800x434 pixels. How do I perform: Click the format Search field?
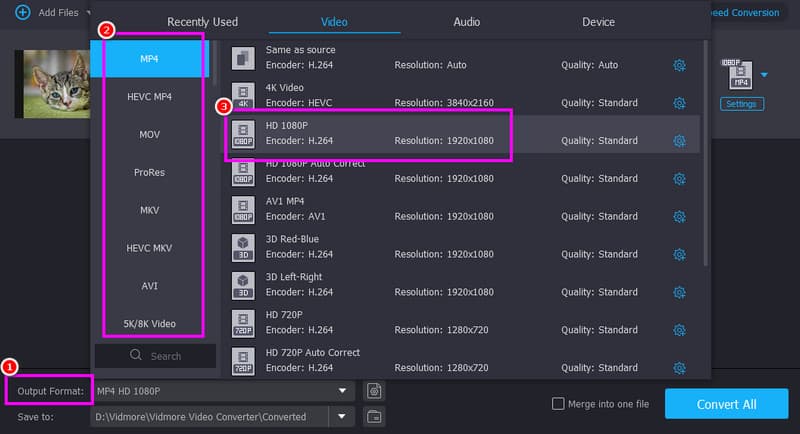[x=155, y=355]
